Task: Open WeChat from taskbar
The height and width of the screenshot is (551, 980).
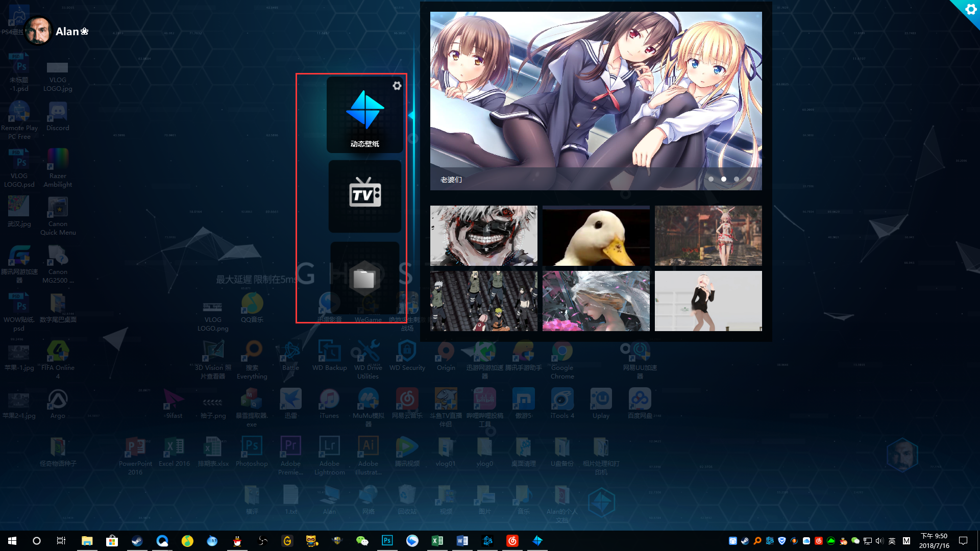Action: [362, 541]
